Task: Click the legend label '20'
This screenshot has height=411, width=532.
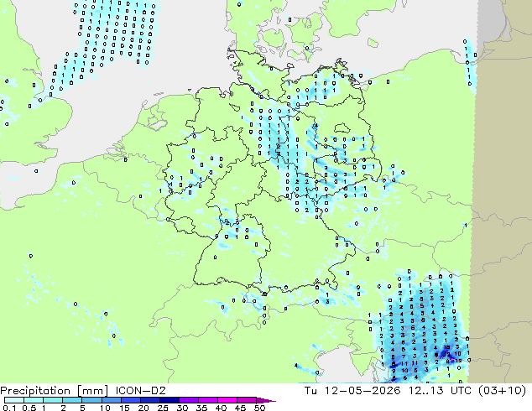Action: click(143, 408)
